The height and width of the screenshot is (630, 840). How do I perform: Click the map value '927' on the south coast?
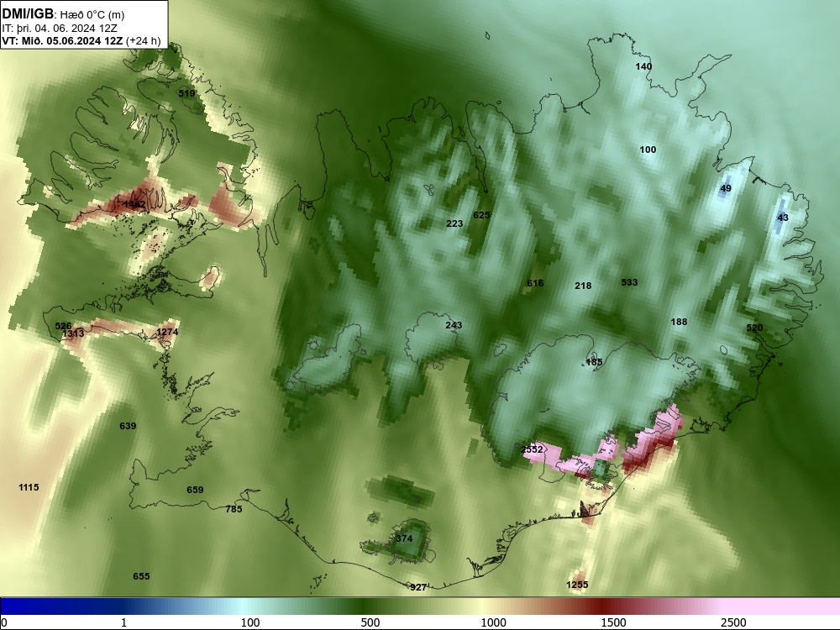(x=417, y=587)
